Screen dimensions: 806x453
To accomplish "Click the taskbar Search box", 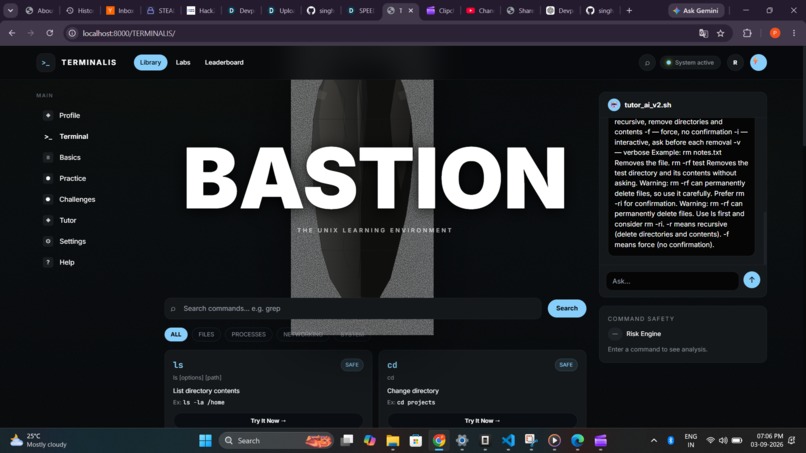I will point(277,441).
